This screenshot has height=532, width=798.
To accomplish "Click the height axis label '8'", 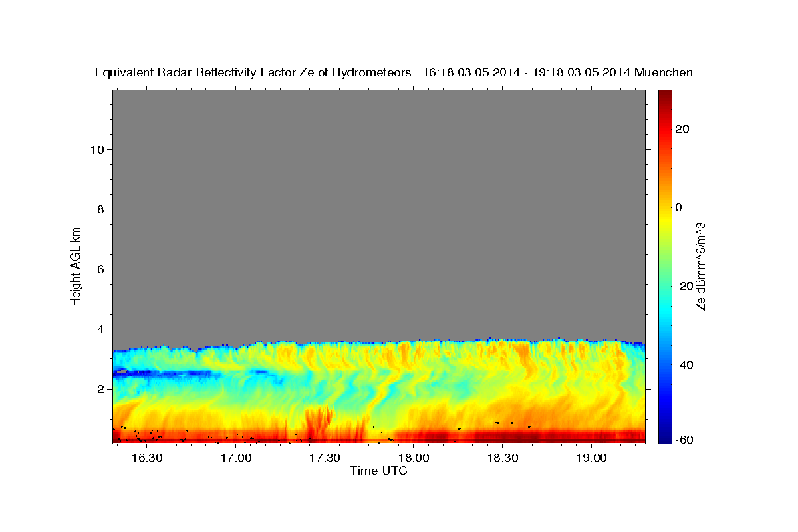I will click(100, 209).
